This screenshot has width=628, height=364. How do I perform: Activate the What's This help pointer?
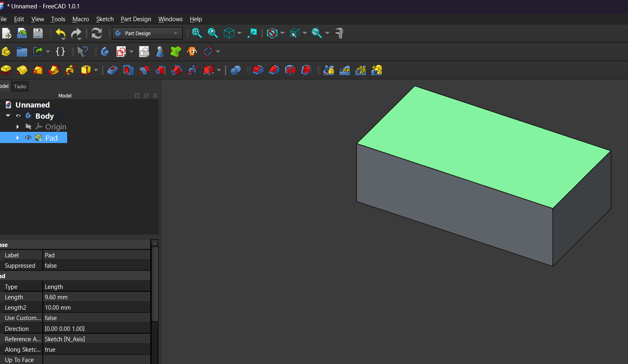(x=83, y=52)
